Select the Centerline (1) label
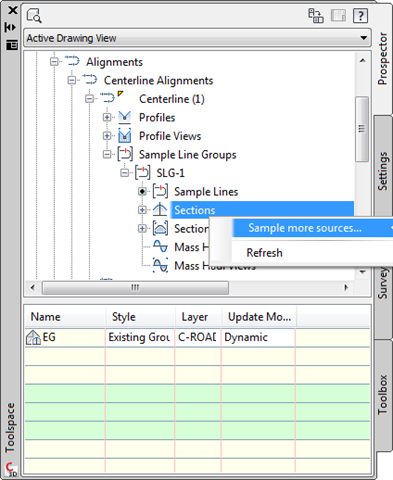The image size is (393, 480). tap(172, 99)
